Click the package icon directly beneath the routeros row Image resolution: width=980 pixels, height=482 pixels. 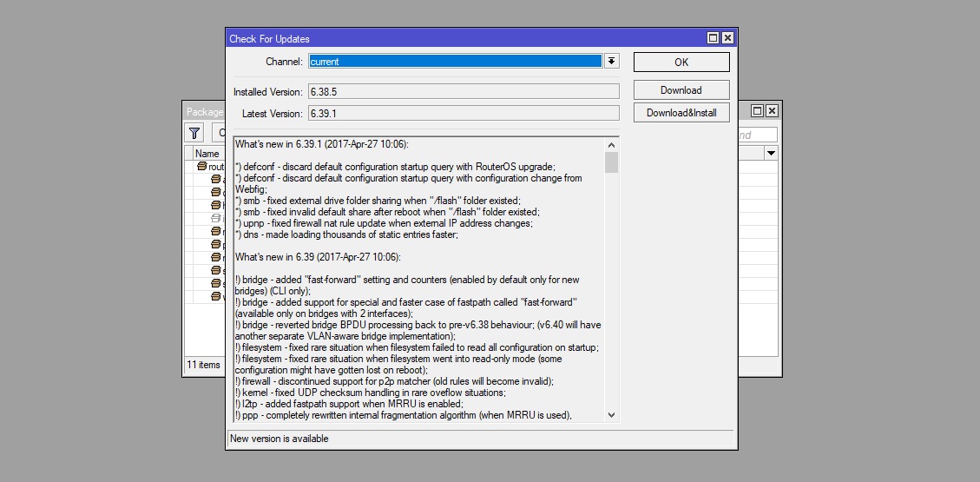pyautogui.click(x=216, y=180)
